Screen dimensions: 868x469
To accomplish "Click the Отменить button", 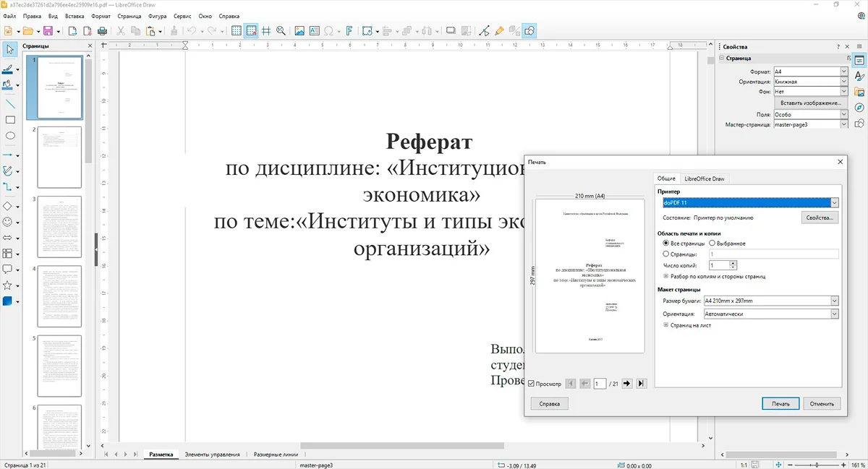I will [x=822, y=404].
